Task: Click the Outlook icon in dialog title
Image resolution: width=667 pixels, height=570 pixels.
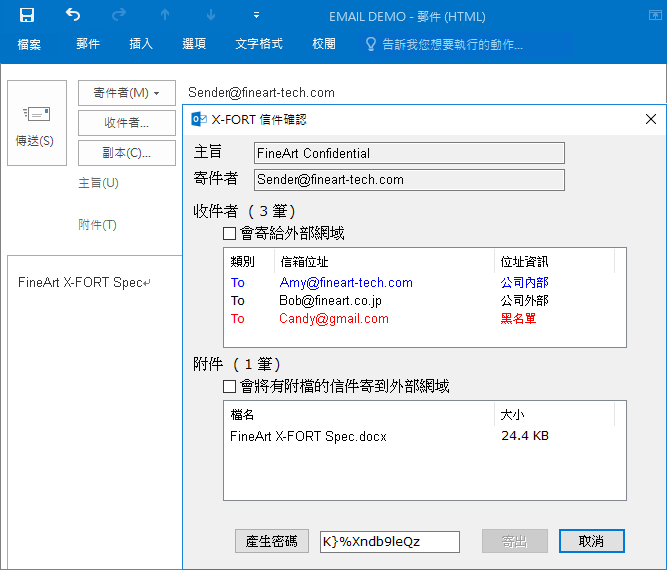Action: coord(199,120)
